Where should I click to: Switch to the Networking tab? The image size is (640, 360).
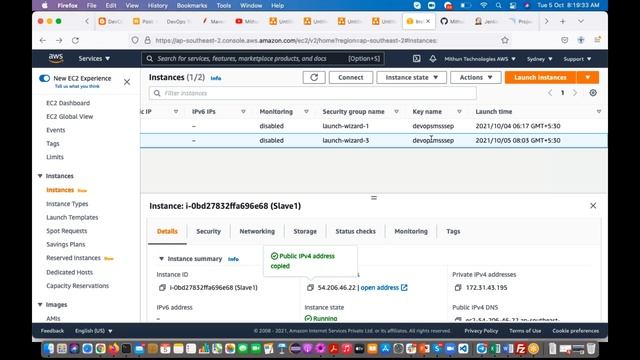[x=257, y=231]
